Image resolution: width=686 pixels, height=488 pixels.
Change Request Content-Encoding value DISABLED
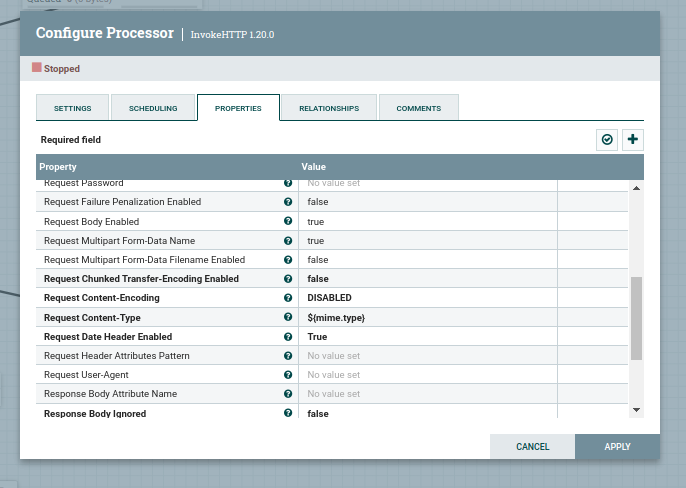pyautogui.click(x=428, y=298)
